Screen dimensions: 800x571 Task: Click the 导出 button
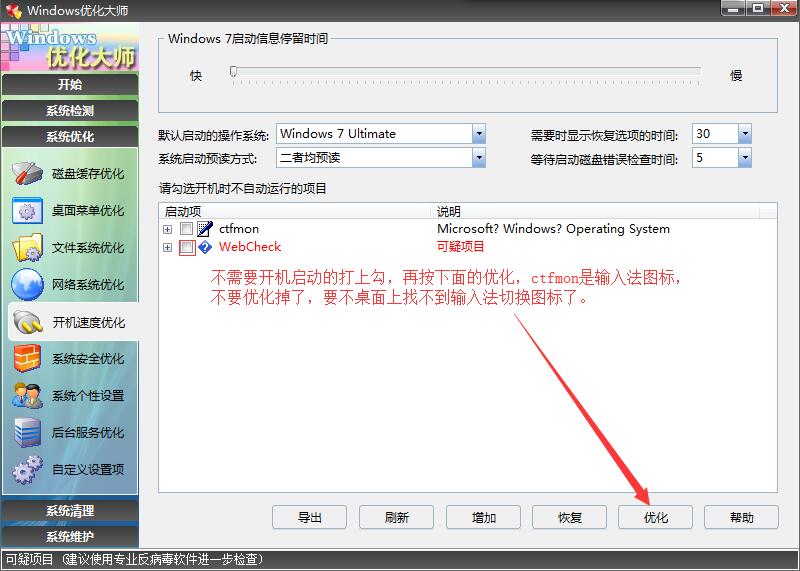point(310,517)
